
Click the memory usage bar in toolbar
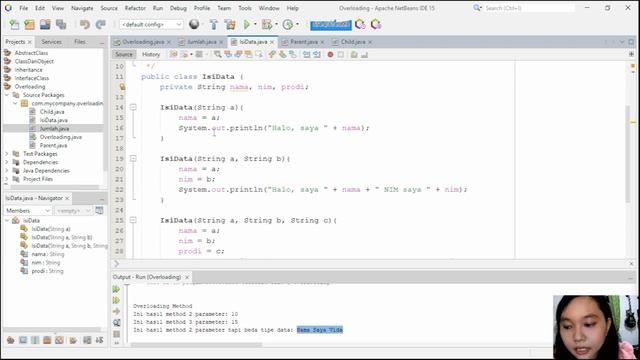pyautogui.click(x=331, y=24)
